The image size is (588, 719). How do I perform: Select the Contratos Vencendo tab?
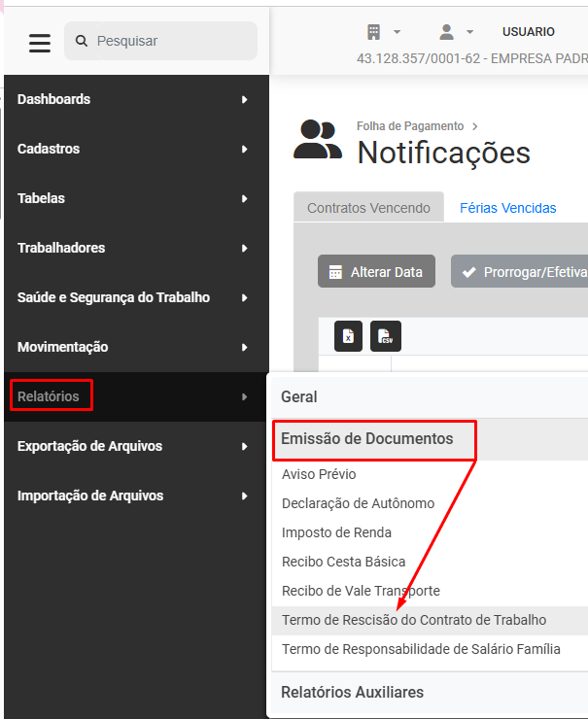[x=368, y=208]
